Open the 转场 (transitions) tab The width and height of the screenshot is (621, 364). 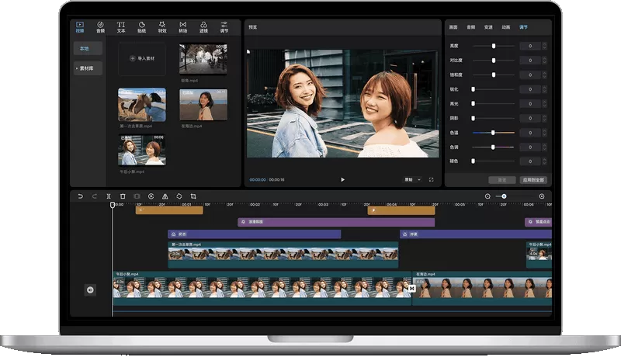[x=183, y=27]
